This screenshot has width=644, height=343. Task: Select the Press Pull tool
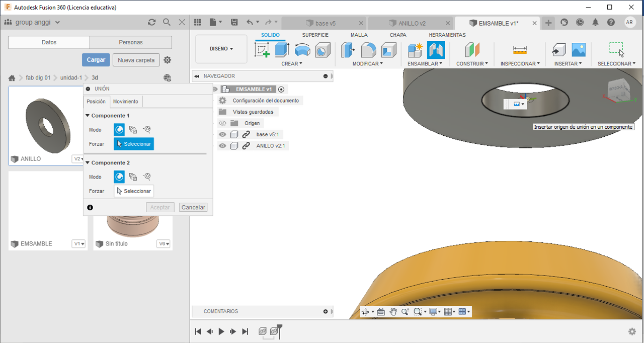[348, 50]
